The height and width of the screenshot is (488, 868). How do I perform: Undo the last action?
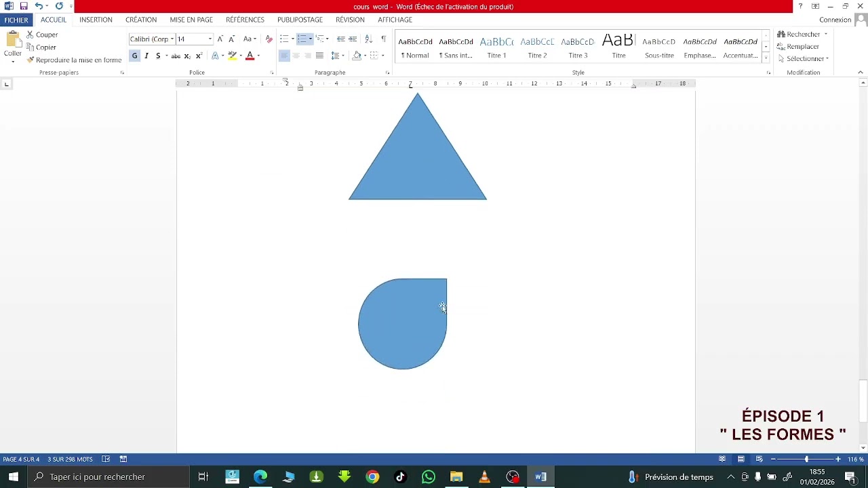(x=39, y=6)
